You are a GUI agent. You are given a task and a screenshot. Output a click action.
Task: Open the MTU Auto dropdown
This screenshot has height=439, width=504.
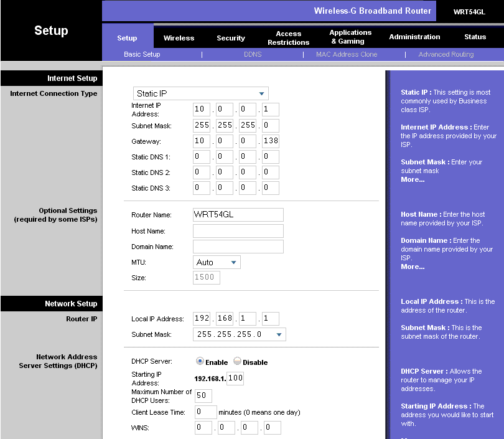coord(217,262)
